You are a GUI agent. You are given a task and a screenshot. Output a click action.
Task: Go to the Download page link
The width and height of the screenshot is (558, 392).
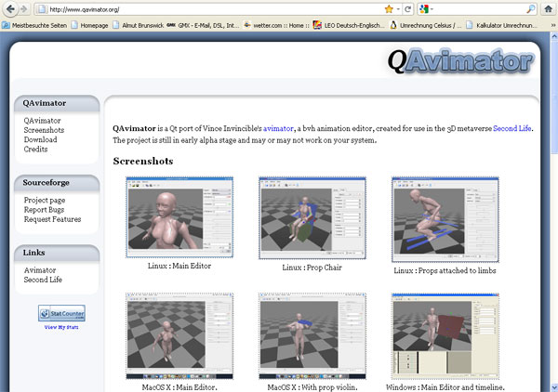(x=41, y=140)
